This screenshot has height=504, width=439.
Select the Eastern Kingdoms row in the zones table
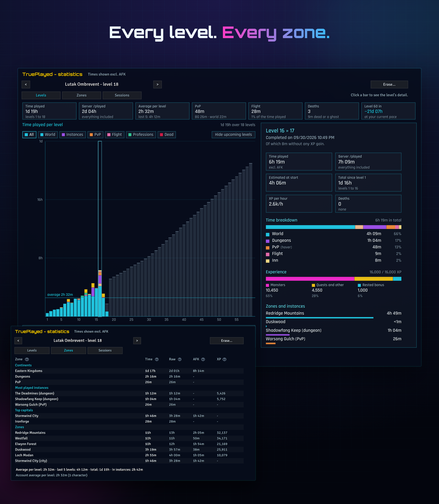coord(129,371)
